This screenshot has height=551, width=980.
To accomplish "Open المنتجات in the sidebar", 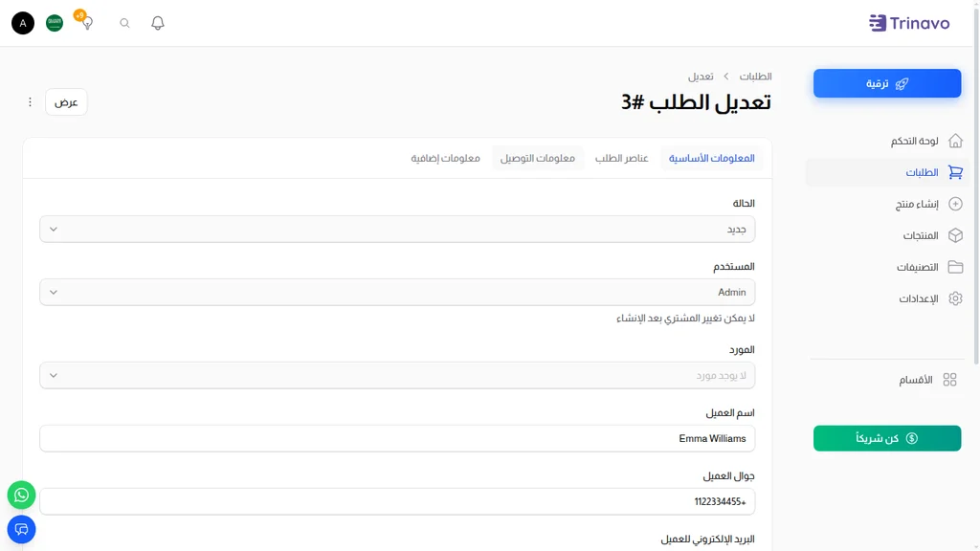I will pyautogui.click(x=887, y=235).
